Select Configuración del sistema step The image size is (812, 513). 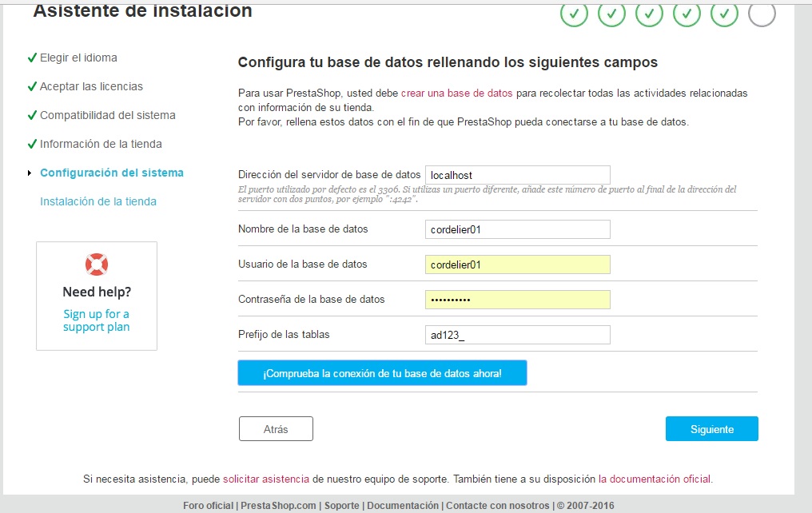coord(112,173)
